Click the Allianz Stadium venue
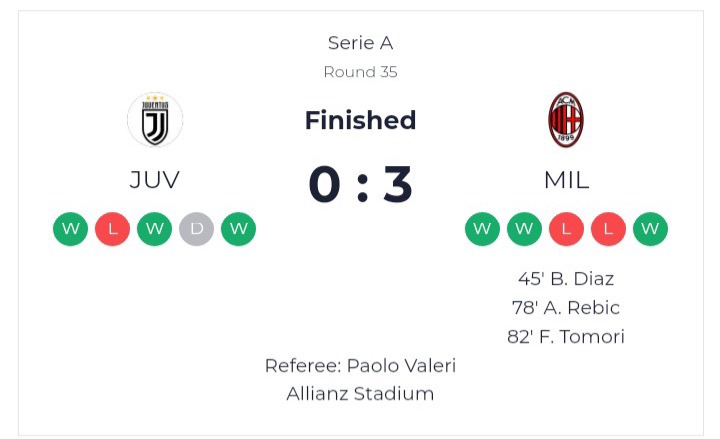 point(360,394)
